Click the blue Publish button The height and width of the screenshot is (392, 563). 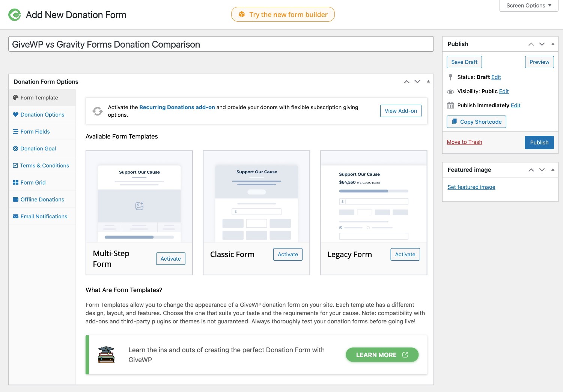(539, 142)
